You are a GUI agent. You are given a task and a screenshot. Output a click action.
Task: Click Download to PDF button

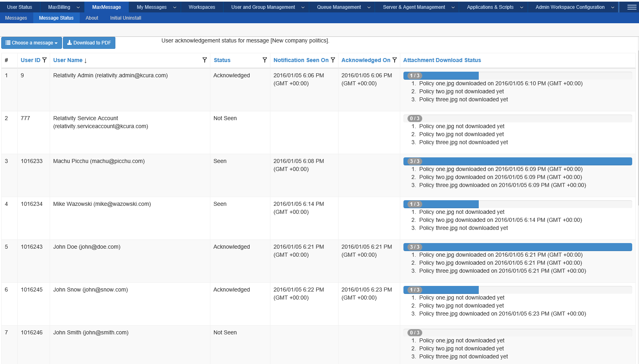pyautogui.click(x=89, y=43)
